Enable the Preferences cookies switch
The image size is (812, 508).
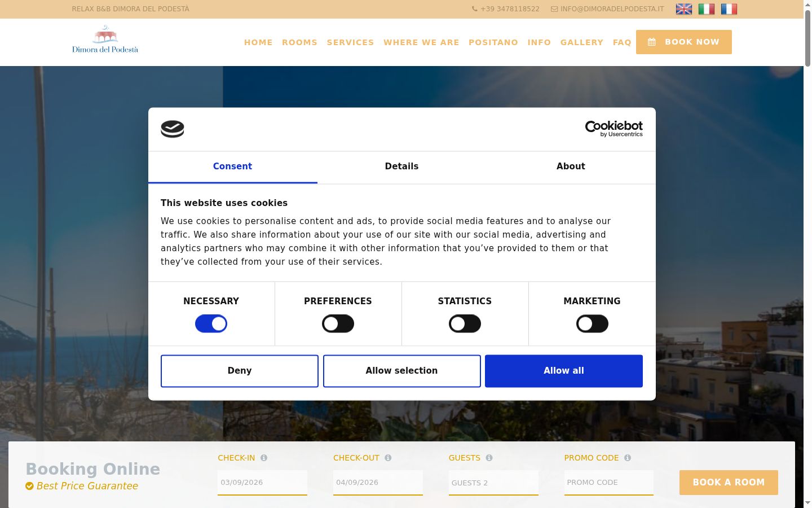(338, 323)
